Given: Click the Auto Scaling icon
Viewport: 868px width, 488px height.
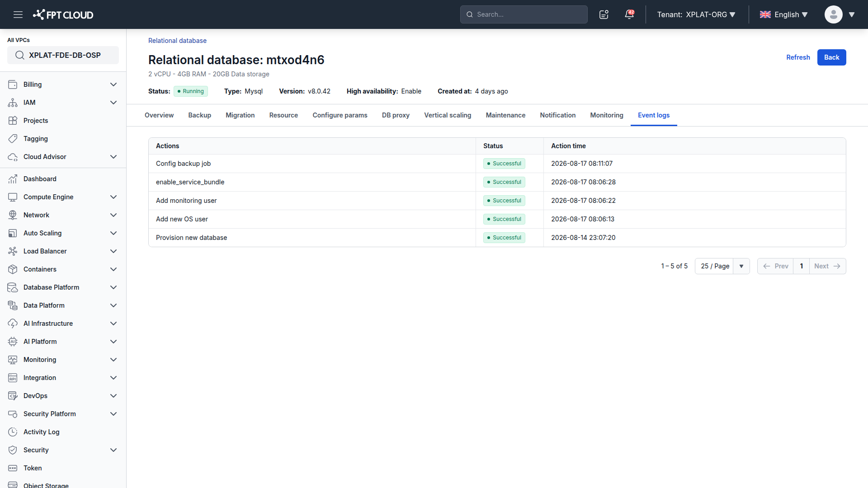Looking at the screenshot, I should (x=13, y=233).
